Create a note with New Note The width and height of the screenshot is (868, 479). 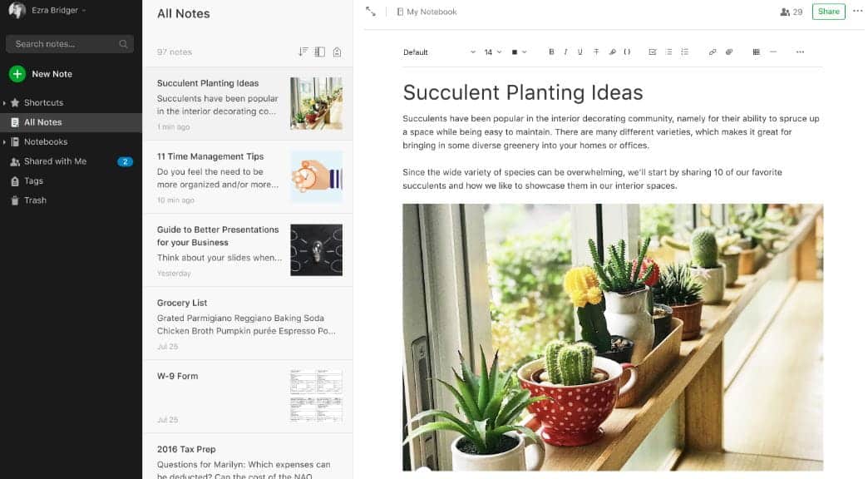[41, 73]
